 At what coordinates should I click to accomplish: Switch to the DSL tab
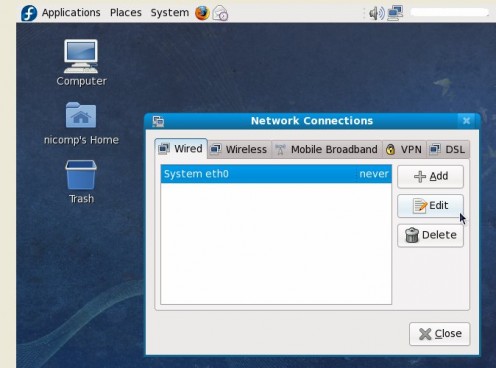[x=448, y=149]
